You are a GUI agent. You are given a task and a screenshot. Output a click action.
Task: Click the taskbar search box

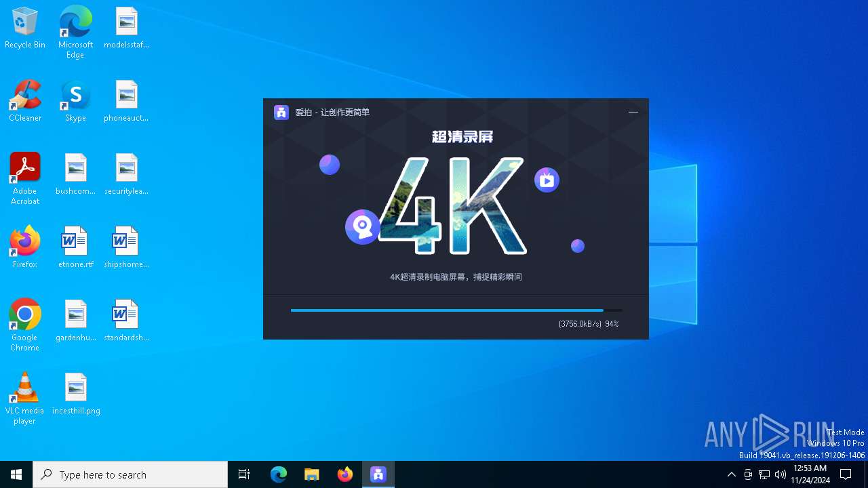coord(130,474)
